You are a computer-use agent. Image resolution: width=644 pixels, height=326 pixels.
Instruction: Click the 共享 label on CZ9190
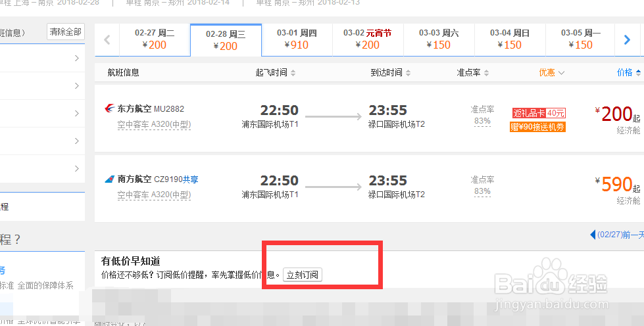(x=191, y=179)
